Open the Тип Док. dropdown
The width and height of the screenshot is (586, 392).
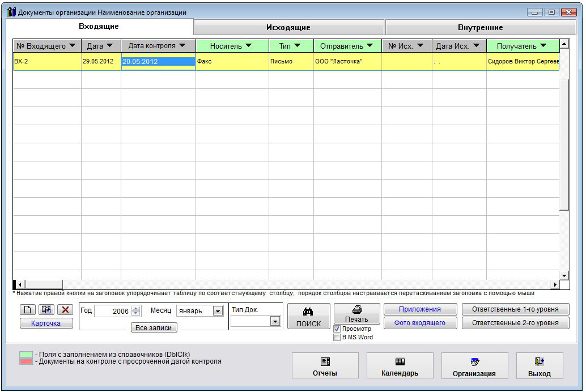[x=275, y=321]
